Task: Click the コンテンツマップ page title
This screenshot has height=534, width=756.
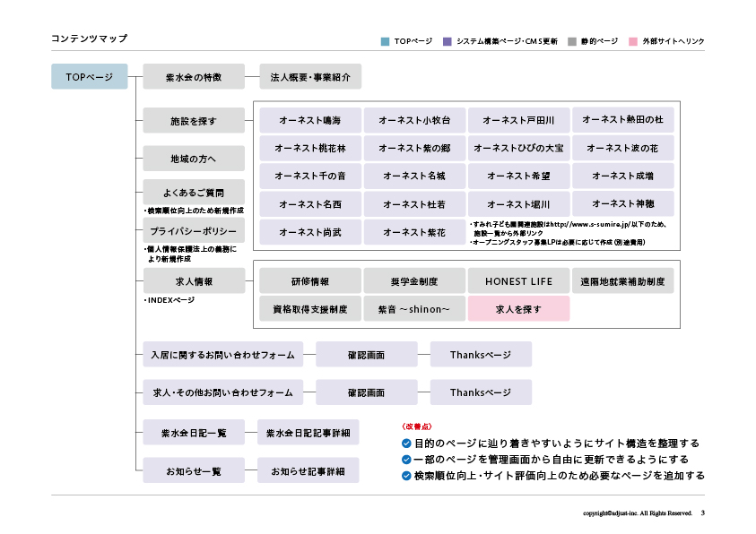Action: pyautogui.click(x=89, y=39)
